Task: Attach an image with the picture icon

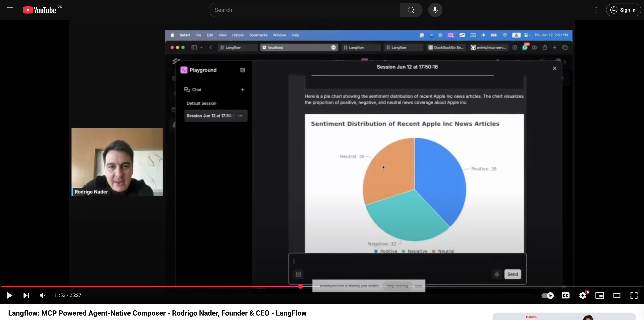Action: tap(298, 274)
